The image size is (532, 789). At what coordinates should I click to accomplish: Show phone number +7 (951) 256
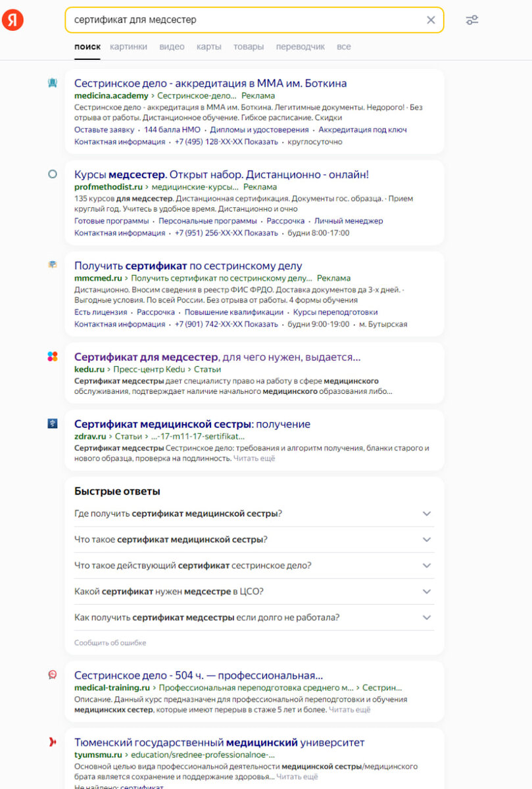tap(226, 233)
